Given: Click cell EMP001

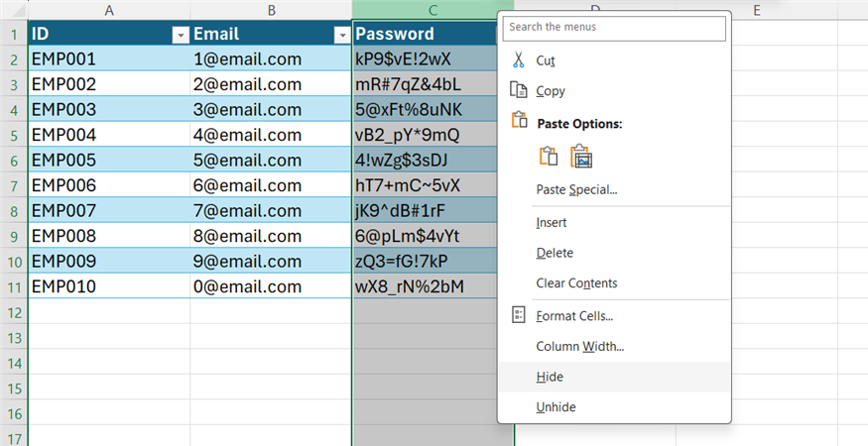Looking at the screenshot, I should (109, 58).
